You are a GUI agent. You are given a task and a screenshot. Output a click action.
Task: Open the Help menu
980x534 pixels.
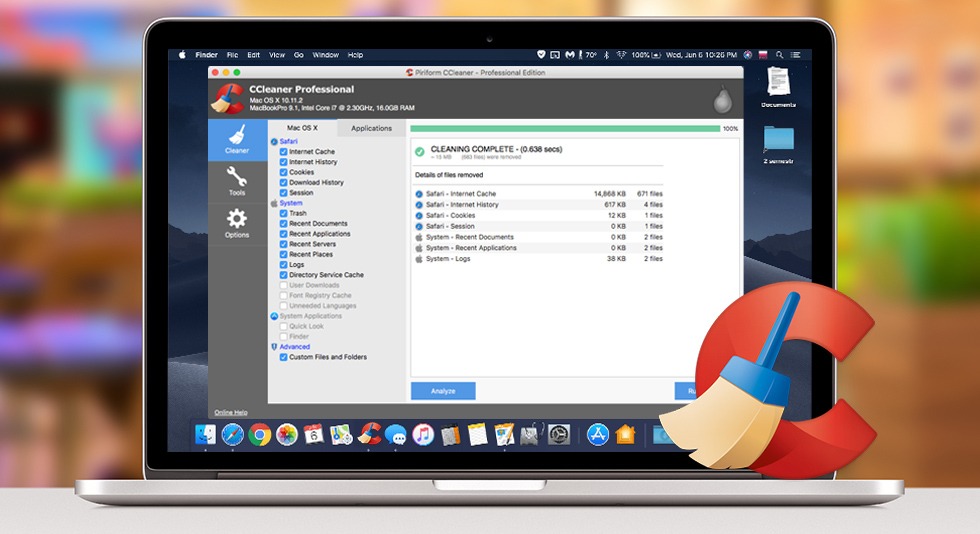(x=355, y=55)
